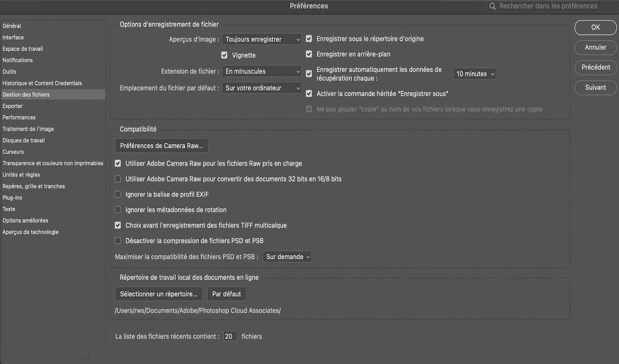Viewport: 619px width, 364px height.
Task: Disable Enregistrer sous le répertoire d'origine
Action: coord(309,39)
